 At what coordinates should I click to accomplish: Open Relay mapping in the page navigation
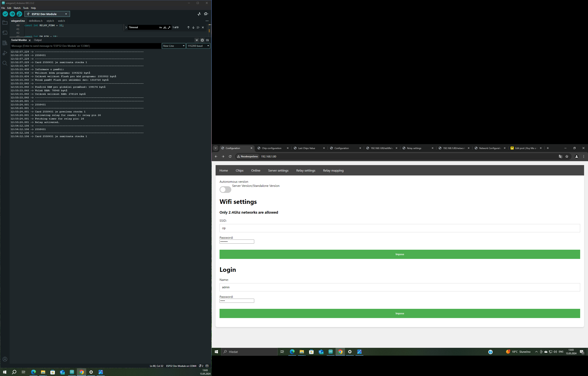333,171
